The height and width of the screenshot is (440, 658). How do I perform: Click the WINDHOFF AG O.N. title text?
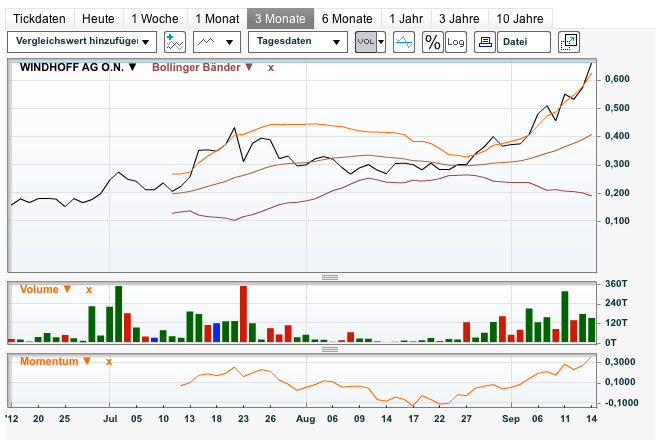click(72, 67)
